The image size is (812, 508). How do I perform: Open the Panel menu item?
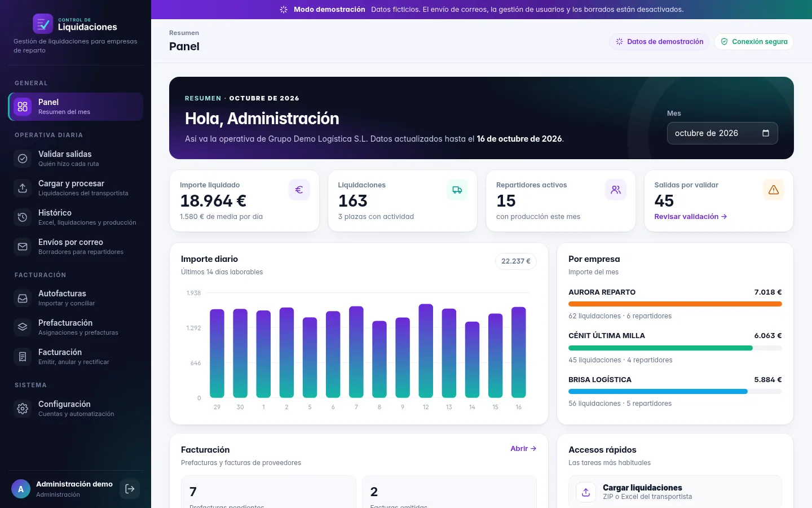click(x=76, y=107)
